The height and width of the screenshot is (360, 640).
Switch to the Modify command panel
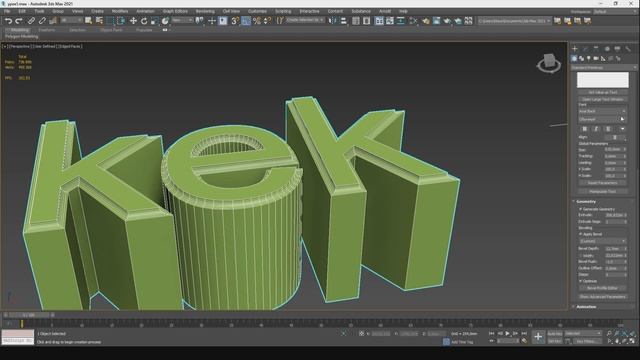click(x=585, y=49)
